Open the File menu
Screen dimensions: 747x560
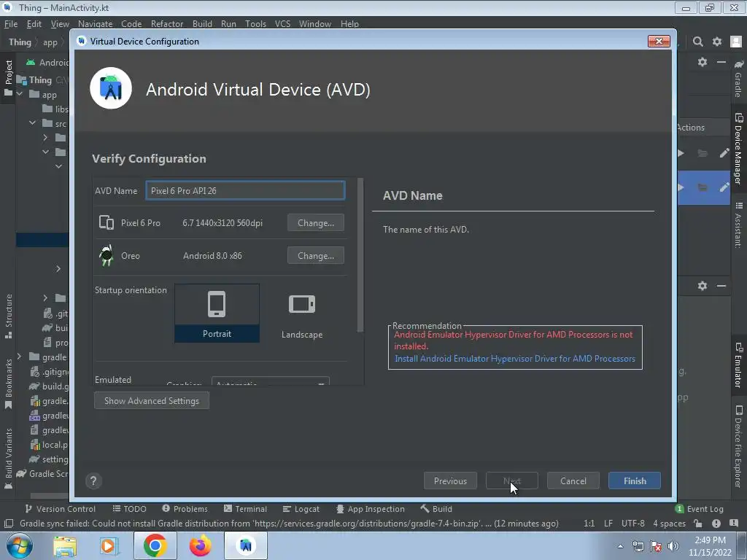coord(11,24)
